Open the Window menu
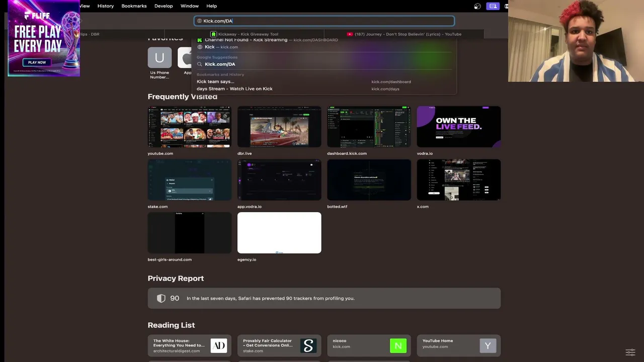 [x=190, y=6]
